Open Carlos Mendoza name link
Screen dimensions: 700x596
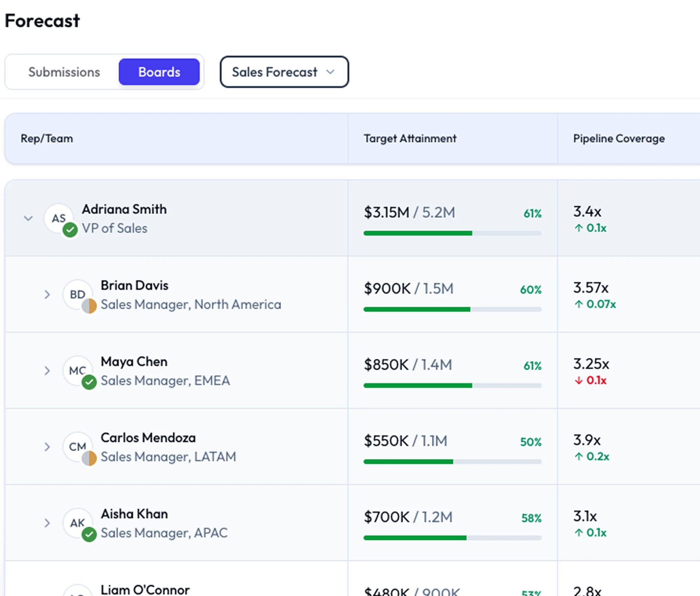pyautogui.click(x=148, y=438)
